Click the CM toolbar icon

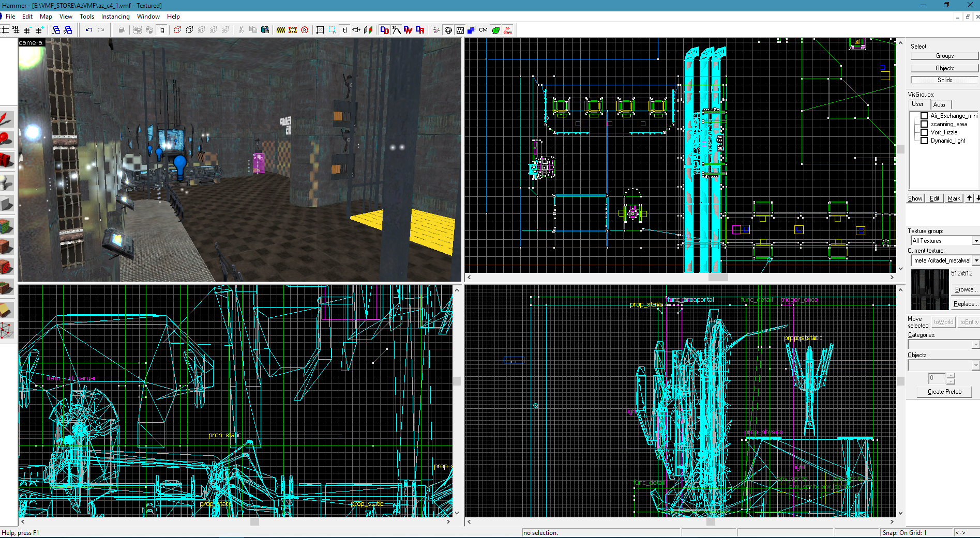[483, 30]
